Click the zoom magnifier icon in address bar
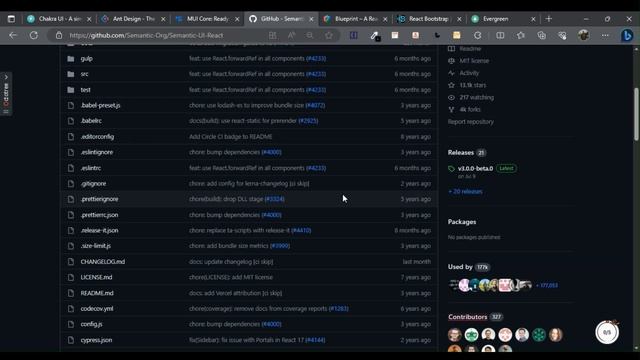This screenshot has height=360, width=640. [310, 36]
